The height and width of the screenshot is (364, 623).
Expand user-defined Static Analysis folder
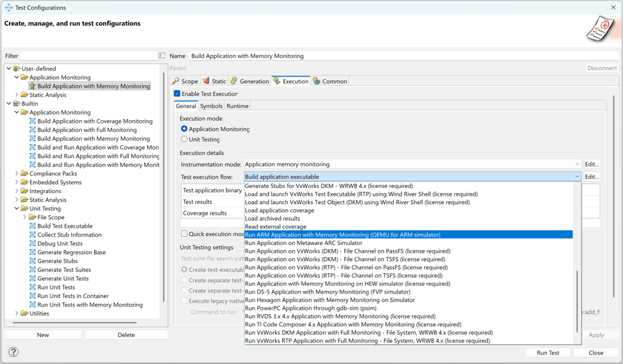click(x=17, y=95)
